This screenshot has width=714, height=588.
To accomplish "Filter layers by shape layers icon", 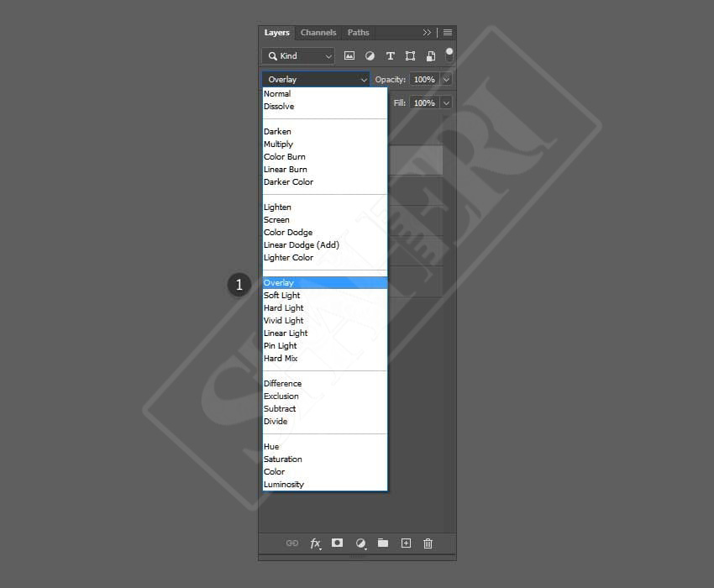I will (410, 56).
